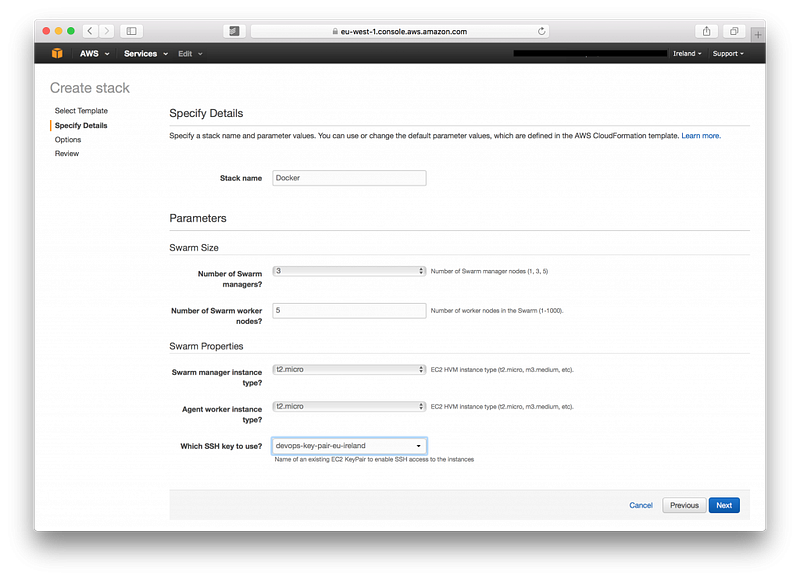The height and width of the screenshot is (580, 800).
Task: Go back with Safari back arrow
Action: click(x=90, y=31)
